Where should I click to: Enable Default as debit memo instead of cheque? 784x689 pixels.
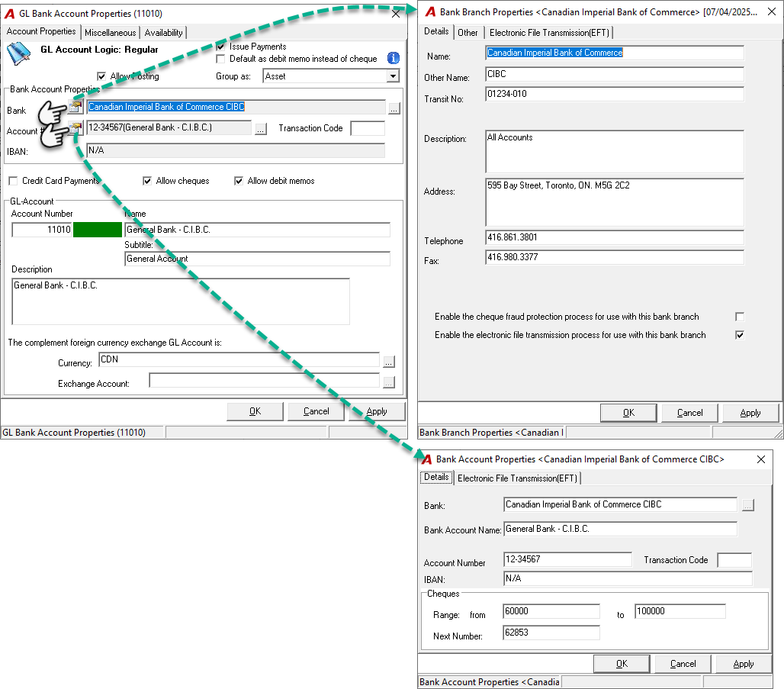220,59
